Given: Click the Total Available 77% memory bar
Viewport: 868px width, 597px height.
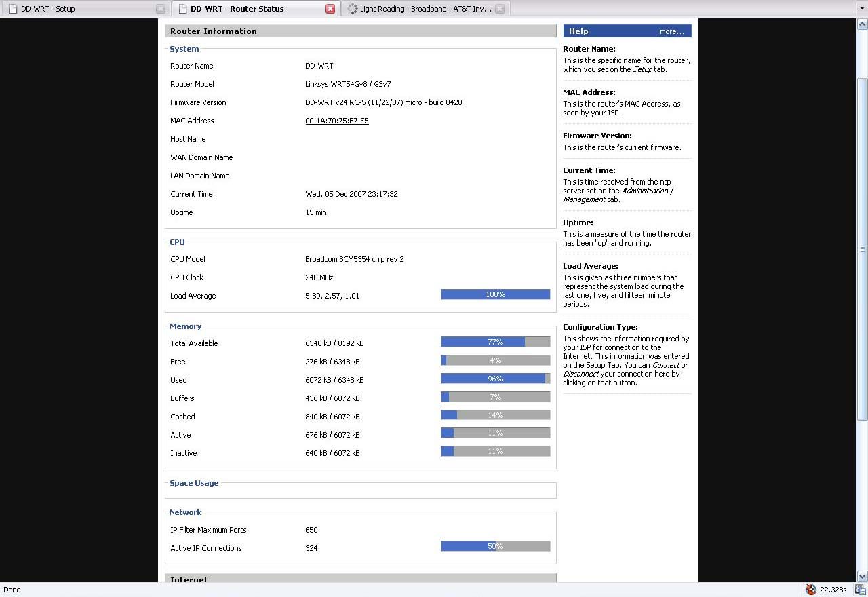Looking at the screenshot, I should (x=495, y=342).
